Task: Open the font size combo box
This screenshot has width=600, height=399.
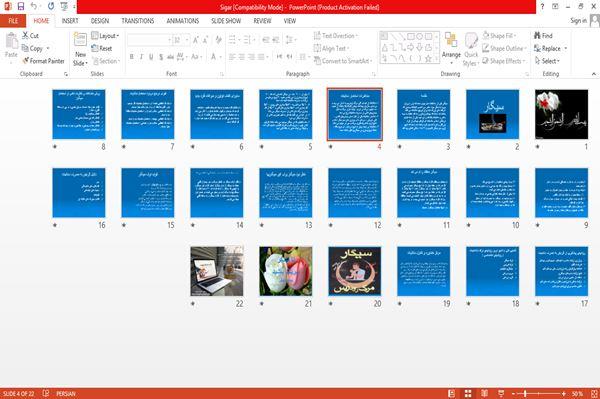Action: 181,40
